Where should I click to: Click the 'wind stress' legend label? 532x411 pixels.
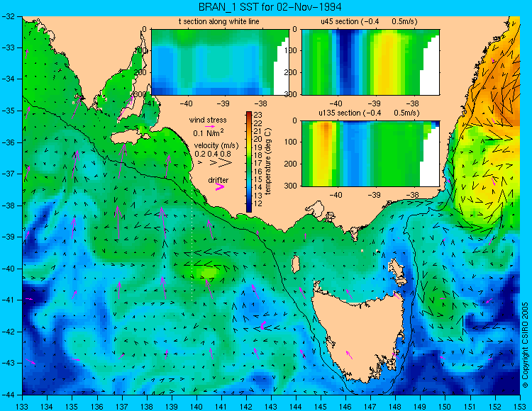pyautogui.click(x=208, y=120)
